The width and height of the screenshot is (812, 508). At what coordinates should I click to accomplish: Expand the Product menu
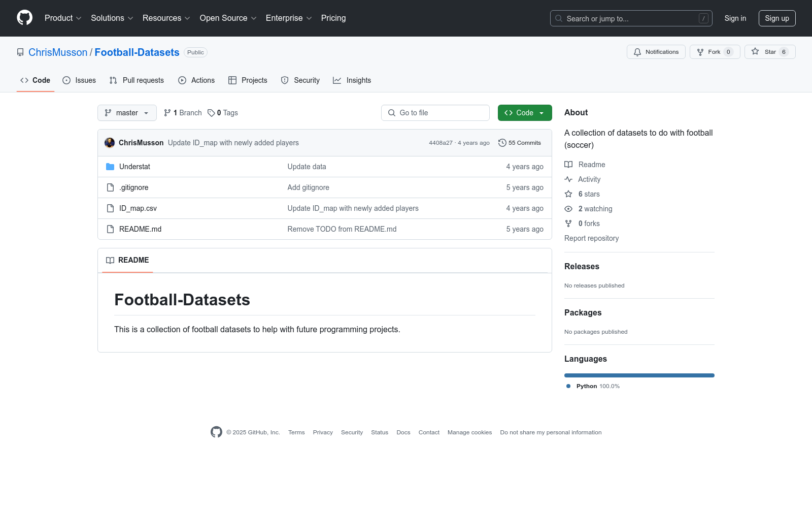point(63,18)
